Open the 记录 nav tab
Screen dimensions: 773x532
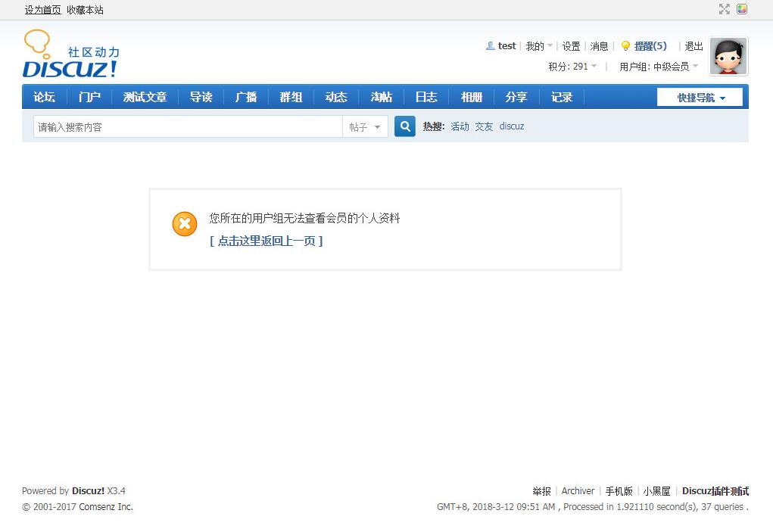pyautogui.click(x=562, y=97)
